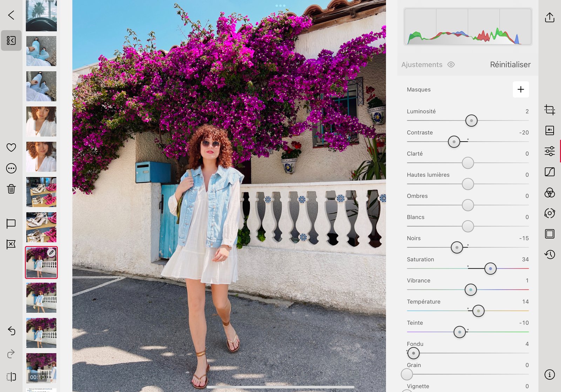Go back with the left chevron
This screenshot has height=392, width=561.
[11, 15]
